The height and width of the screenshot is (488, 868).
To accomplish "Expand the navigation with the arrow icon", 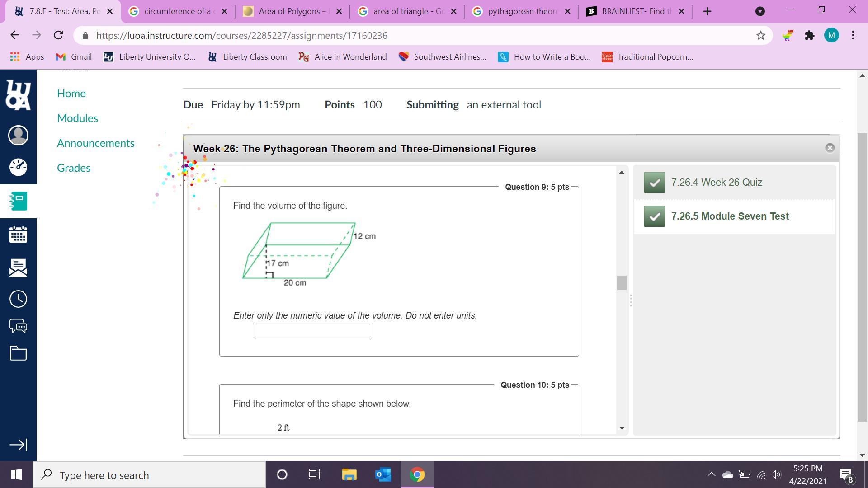I will pos(18,445).
